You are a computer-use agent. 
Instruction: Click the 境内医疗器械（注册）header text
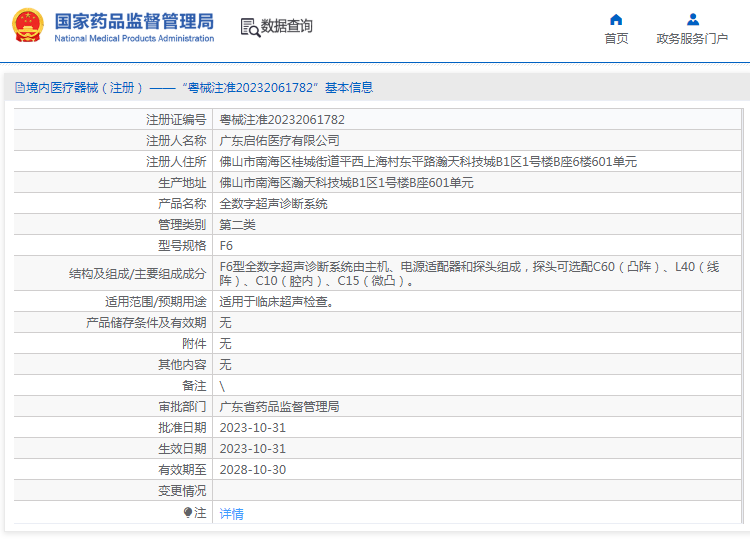click(85, 88)
